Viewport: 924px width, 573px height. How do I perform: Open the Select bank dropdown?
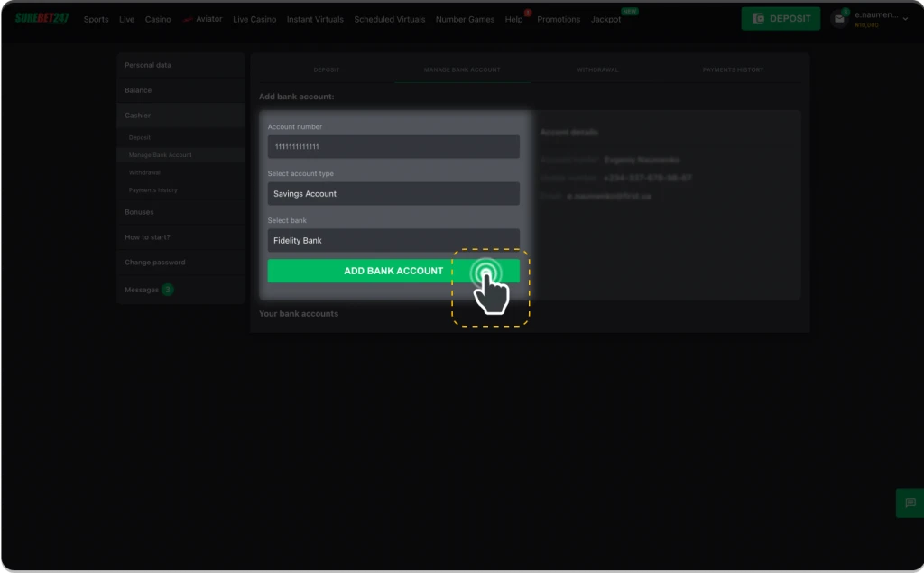(393, 240)
